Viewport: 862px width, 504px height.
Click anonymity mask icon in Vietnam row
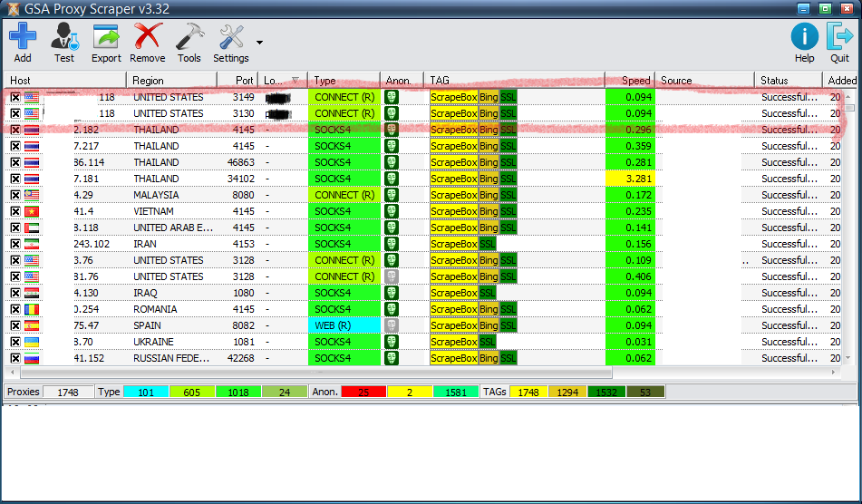click(391, 211)
